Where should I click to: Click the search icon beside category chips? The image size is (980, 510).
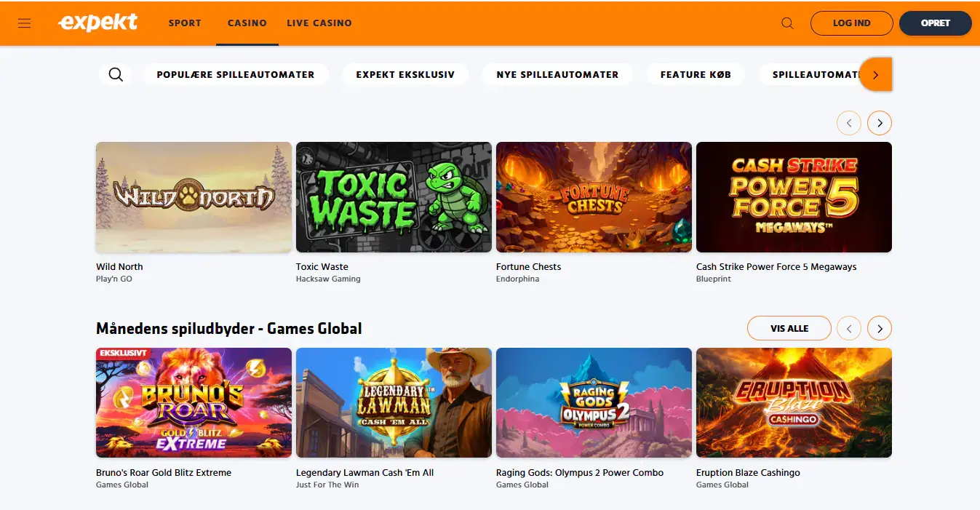point(116,74)
